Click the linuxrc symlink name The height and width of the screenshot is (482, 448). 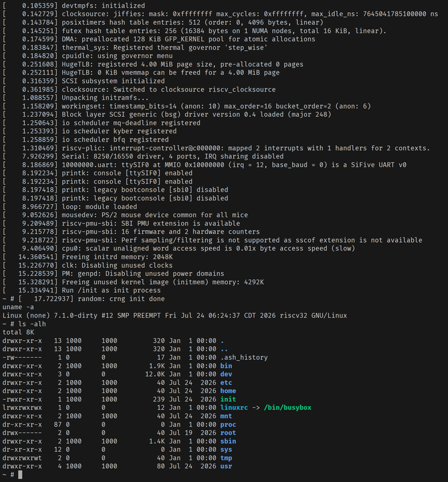coord(234,408)
